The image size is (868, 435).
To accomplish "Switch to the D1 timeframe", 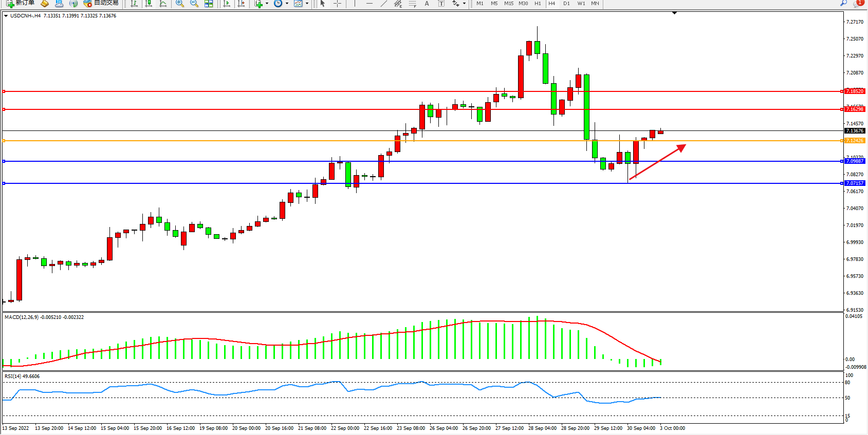I will tap(566, 4).
